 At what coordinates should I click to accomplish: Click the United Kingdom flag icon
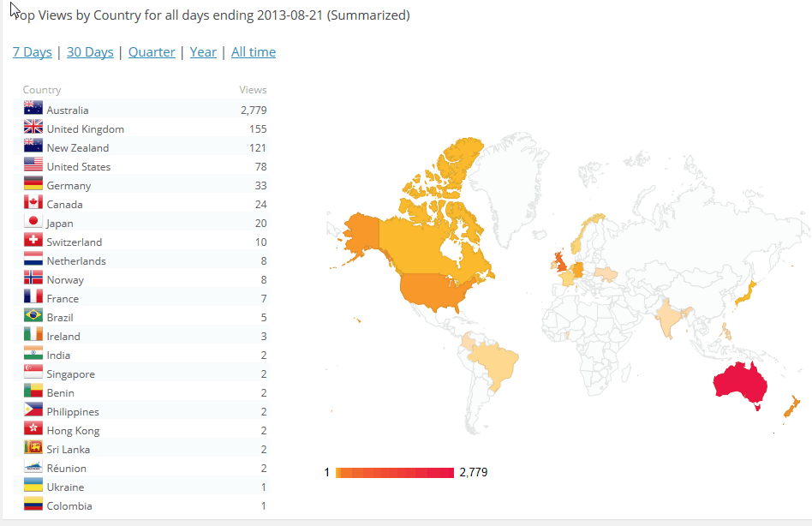(33, 128)
